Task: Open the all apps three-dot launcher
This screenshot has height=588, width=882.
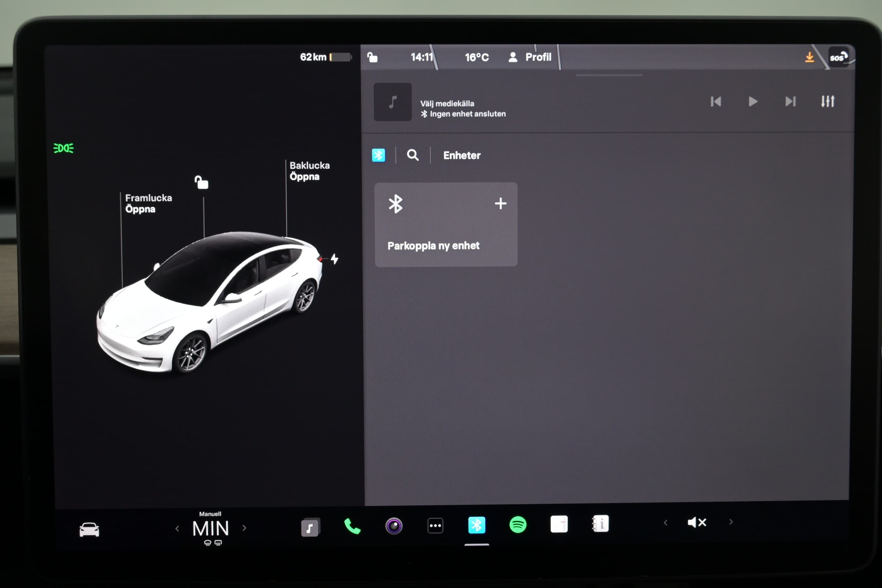Action: (435, 525)
